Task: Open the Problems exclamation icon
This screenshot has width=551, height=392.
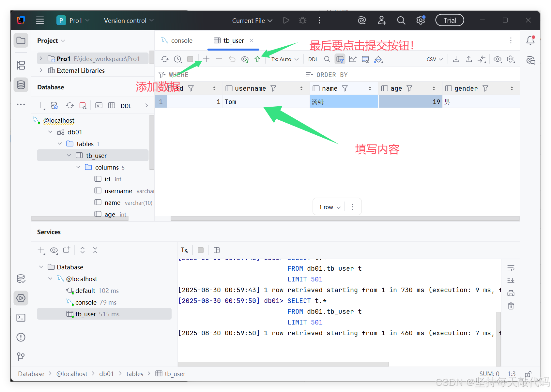Action: coord(21,337)
